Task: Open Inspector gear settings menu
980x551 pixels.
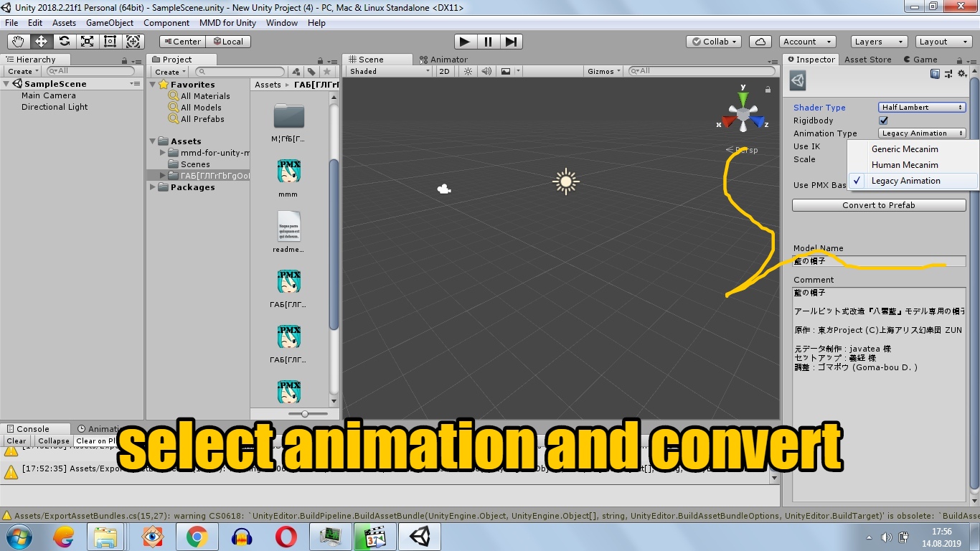Action: (962, 74)
